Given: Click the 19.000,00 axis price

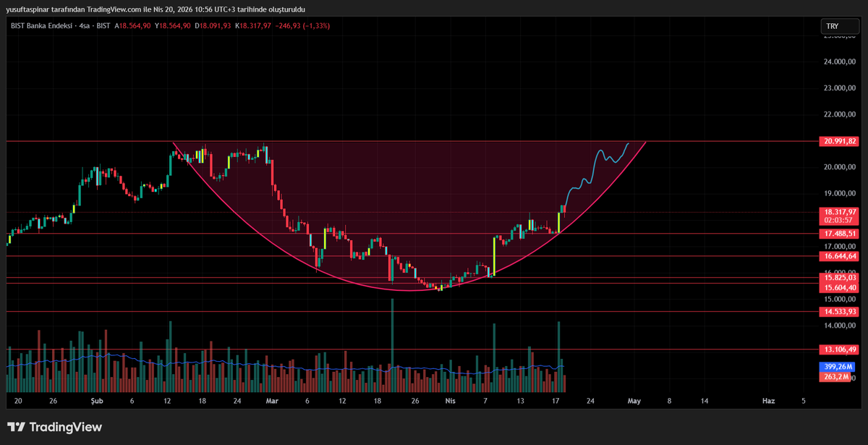Looking at the screenshot, I should point(840,193).
